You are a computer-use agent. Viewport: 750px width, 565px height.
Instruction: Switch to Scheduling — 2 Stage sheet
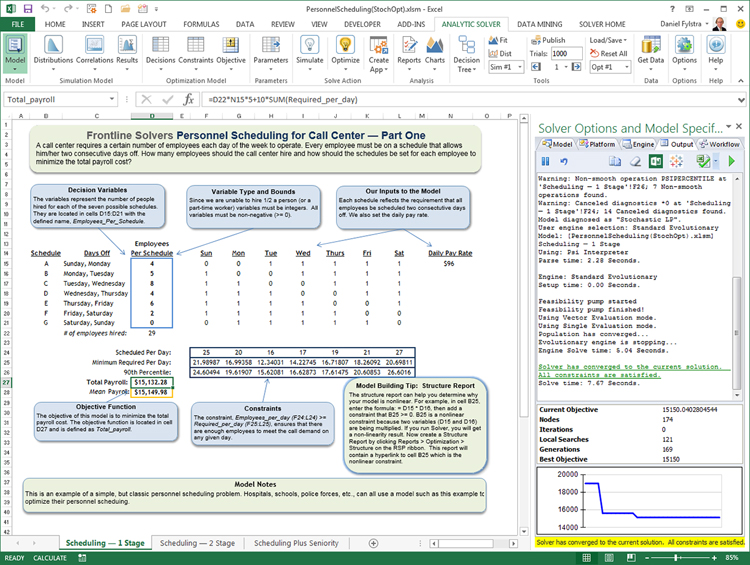point(197,543)
